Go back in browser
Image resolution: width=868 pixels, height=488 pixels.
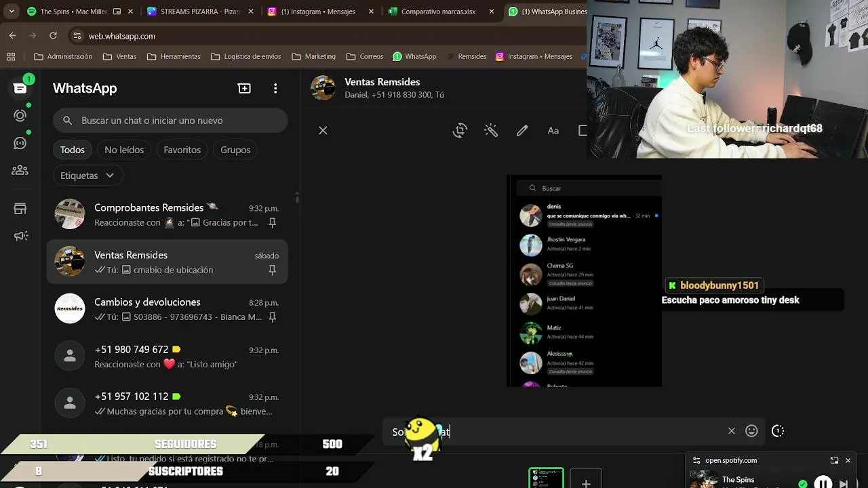12,35
